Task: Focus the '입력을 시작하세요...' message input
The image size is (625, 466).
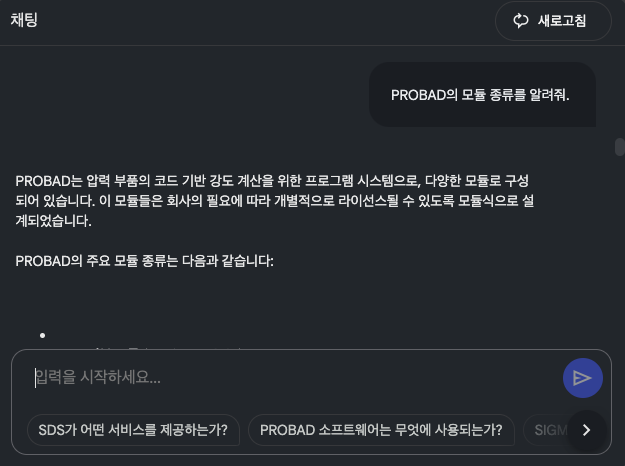Action: pos(290,377)
